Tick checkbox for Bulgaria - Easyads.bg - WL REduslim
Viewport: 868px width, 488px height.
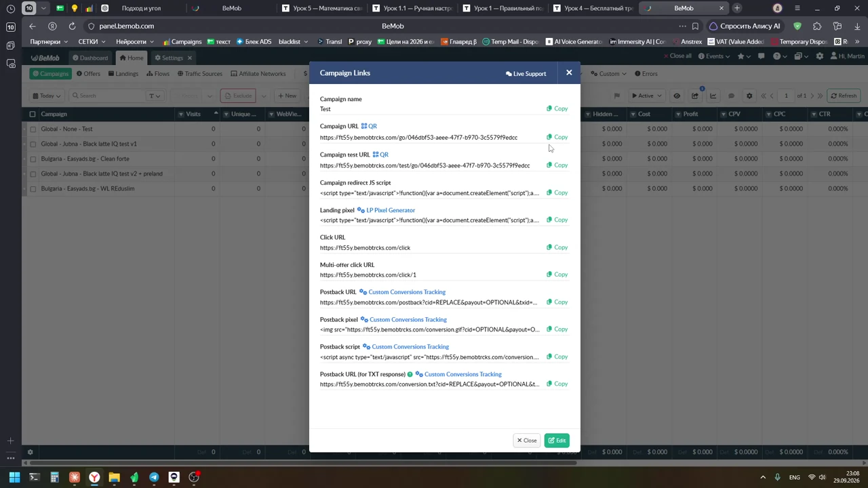(x=33, y=188)
